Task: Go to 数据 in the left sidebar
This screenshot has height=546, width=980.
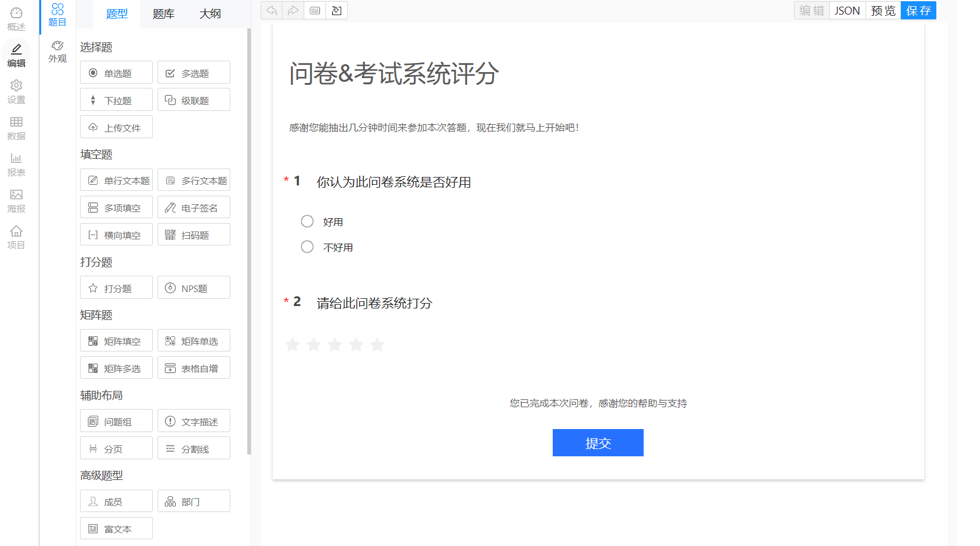Action: tap(16, 128)
